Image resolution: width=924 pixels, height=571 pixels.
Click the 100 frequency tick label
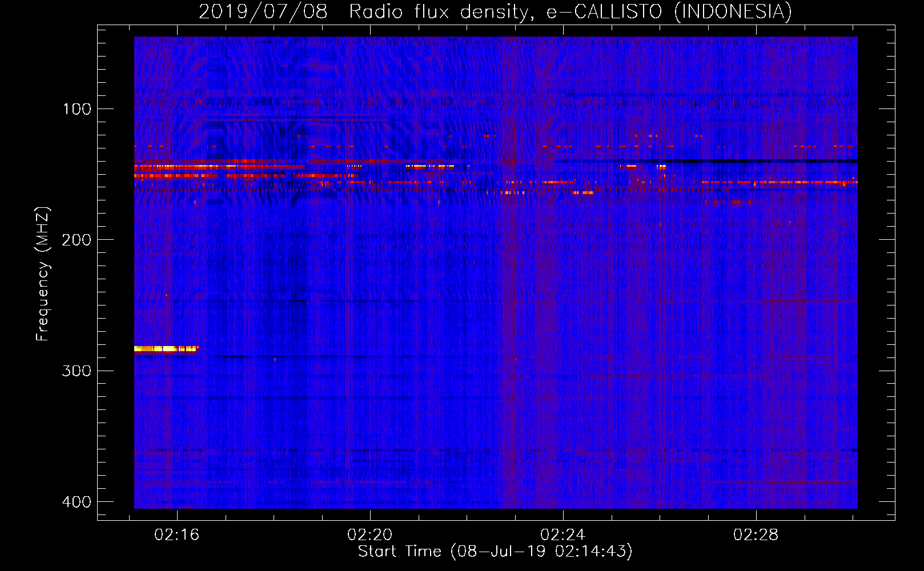pos(77,109)
